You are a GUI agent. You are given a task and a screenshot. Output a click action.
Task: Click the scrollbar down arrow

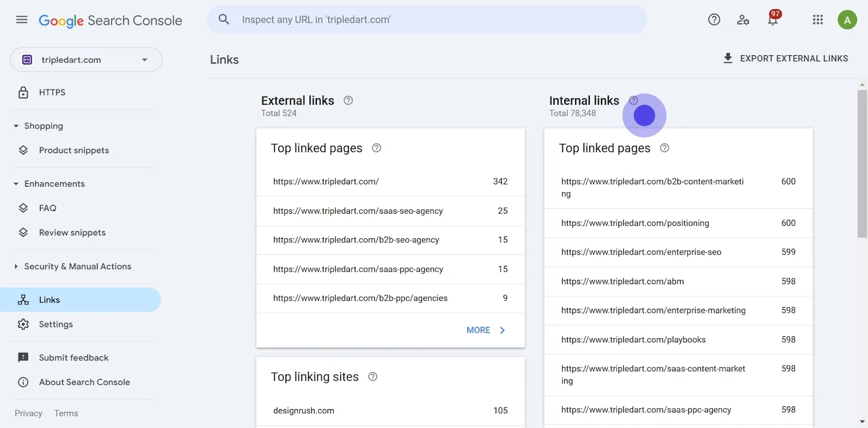(x=862, y=421)
